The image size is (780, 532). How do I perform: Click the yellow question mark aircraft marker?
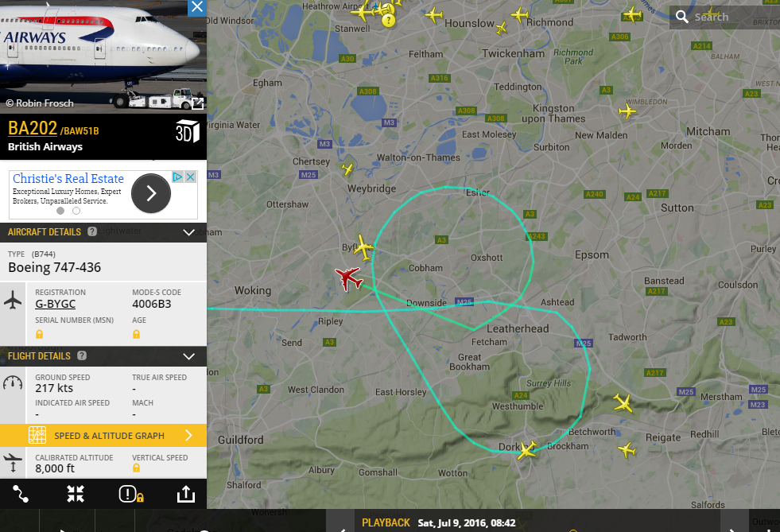[x=388, y=21]
